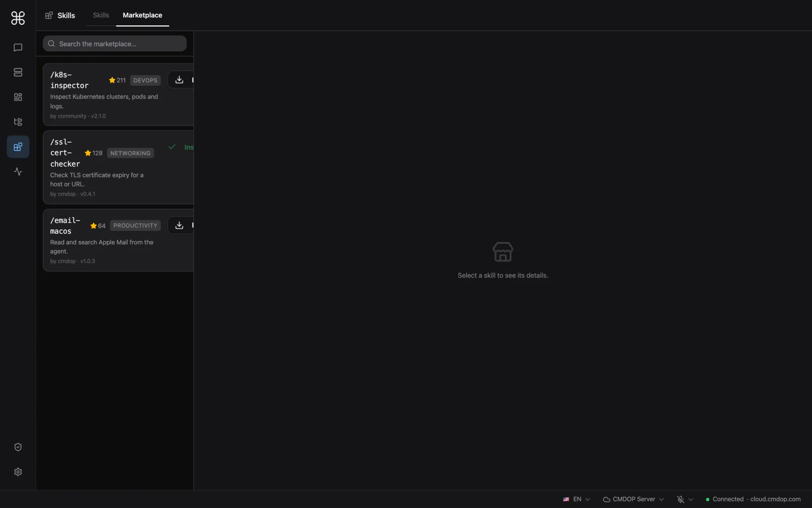Switch to the Marketplace tab
The height and width of the screenshot is (508, 812).
pyautogui.click(x=143, y=15)
